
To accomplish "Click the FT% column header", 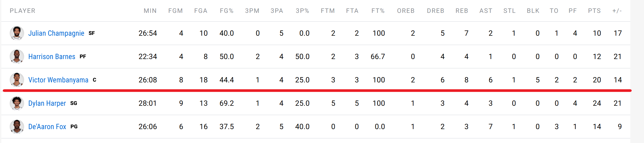I will pyautogui.click(x=378, y=11).
